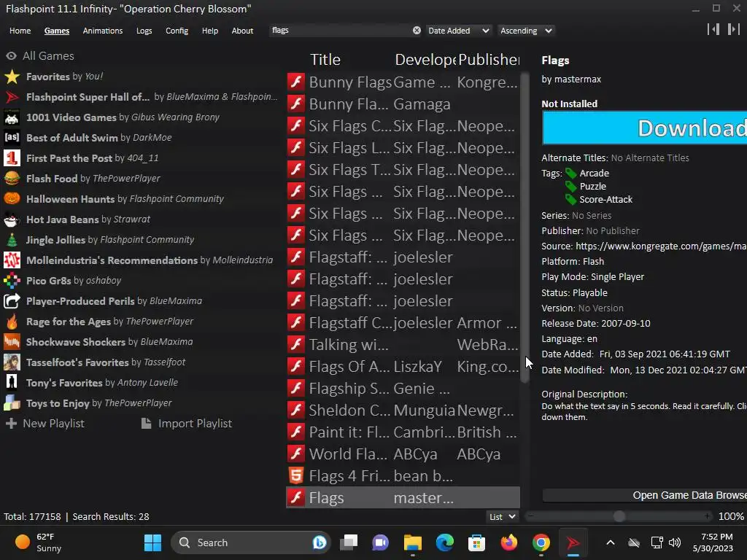Open Flashpoint Super Hall of Fame playlist icon
747x560 pixels.
point(12,97)
